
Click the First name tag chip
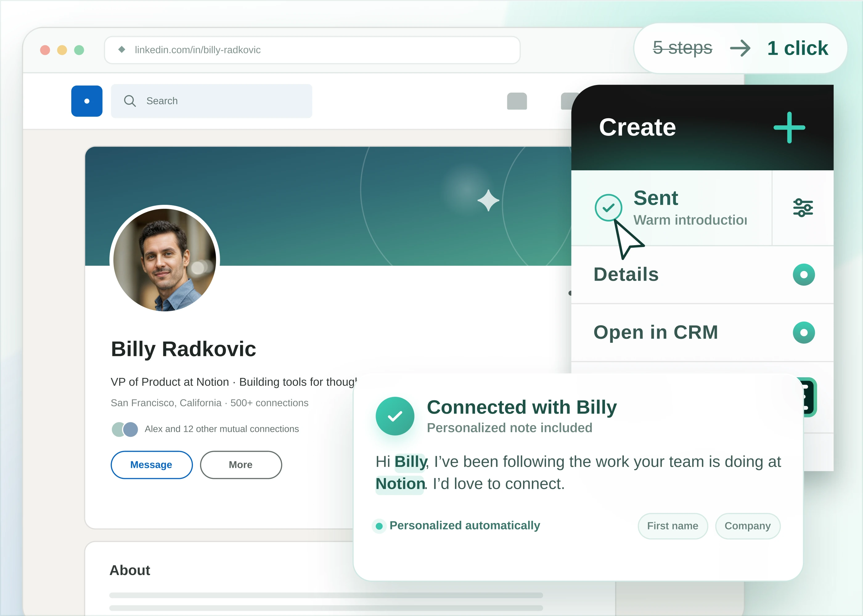(673, 526)
